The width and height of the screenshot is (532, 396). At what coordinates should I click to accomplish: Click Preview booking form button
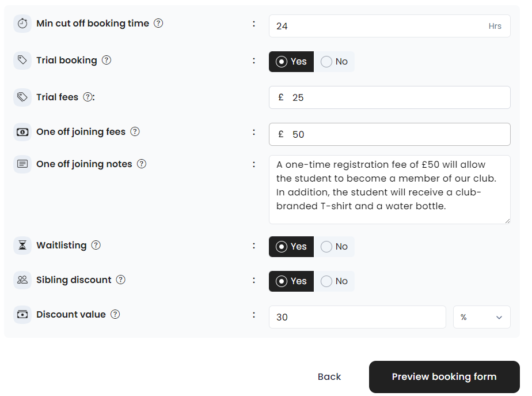[x=444, y=377]
